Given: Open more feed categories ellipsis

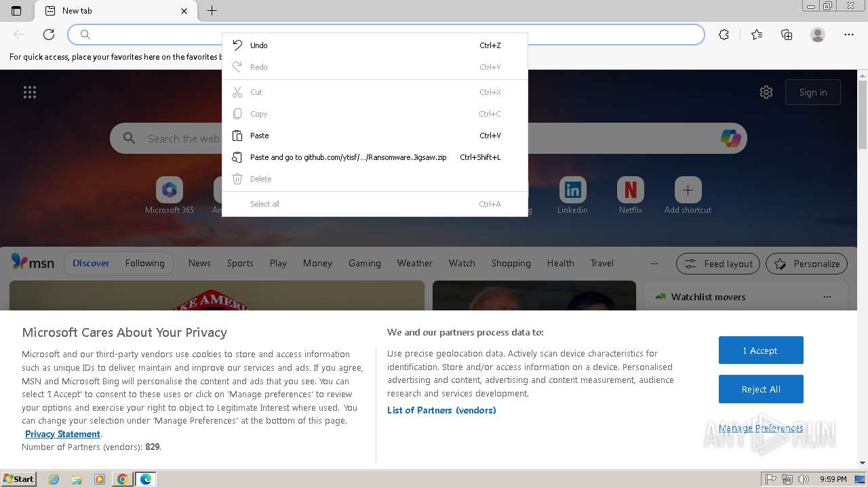Looking at the screenshot, I should click(654, 263).
